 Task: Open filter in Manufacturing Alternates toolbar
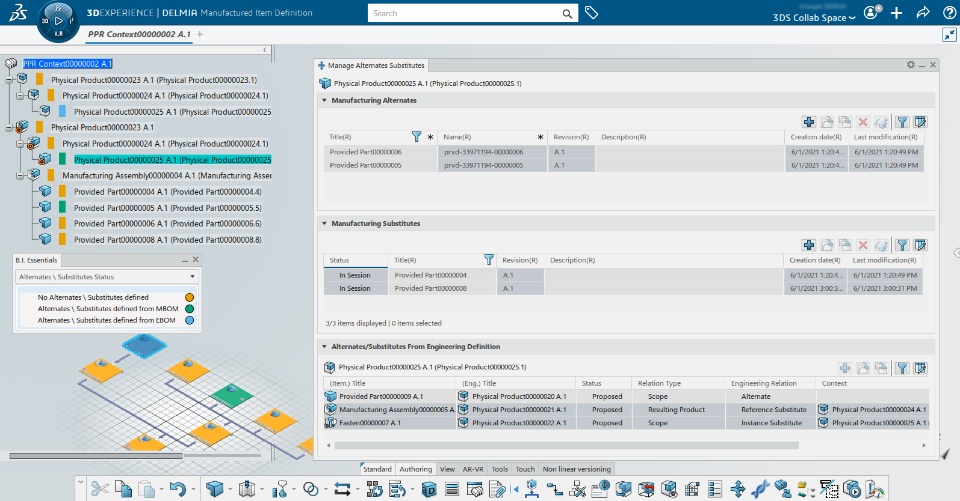coord(902,122)
